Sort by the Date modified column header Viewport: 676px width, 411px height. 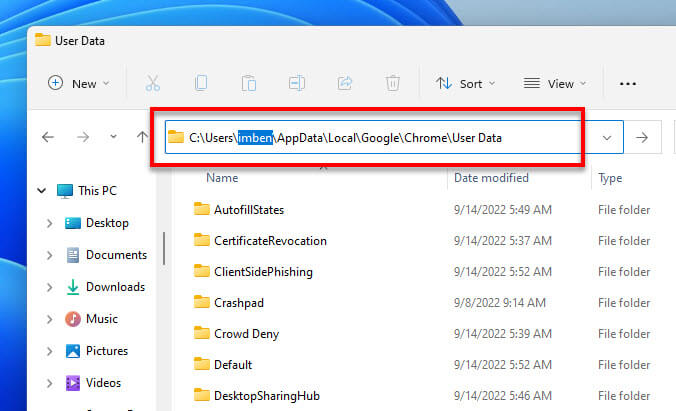pyautogui.click(x=491, y=178)
